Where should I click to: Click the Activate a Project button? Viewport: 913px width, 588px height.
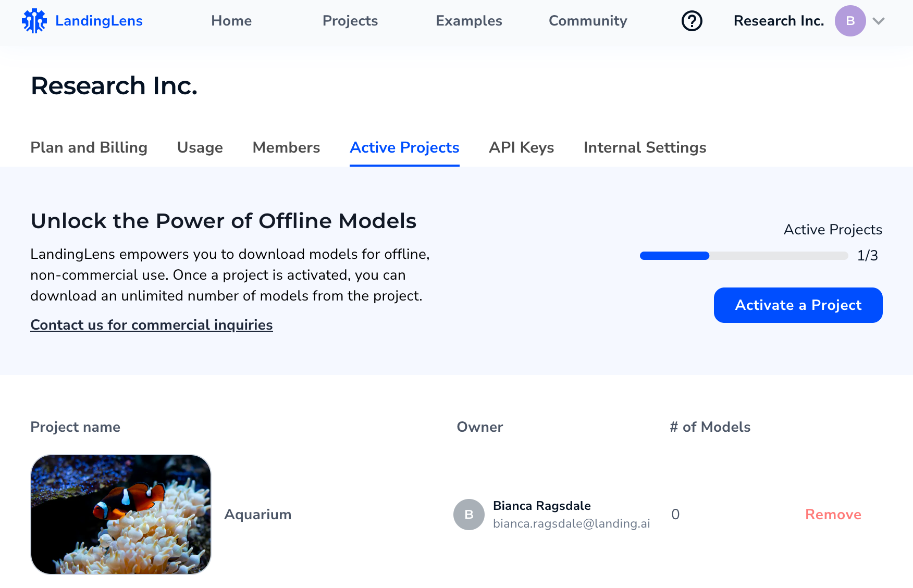coord(798,305)
